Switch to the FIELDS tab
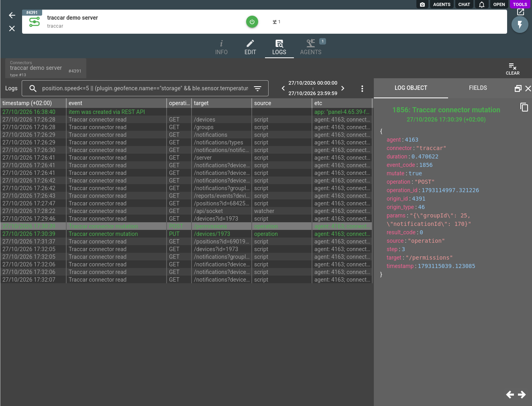Image resolution: width=532 pixels, height=406 pixels. point(478,88)
